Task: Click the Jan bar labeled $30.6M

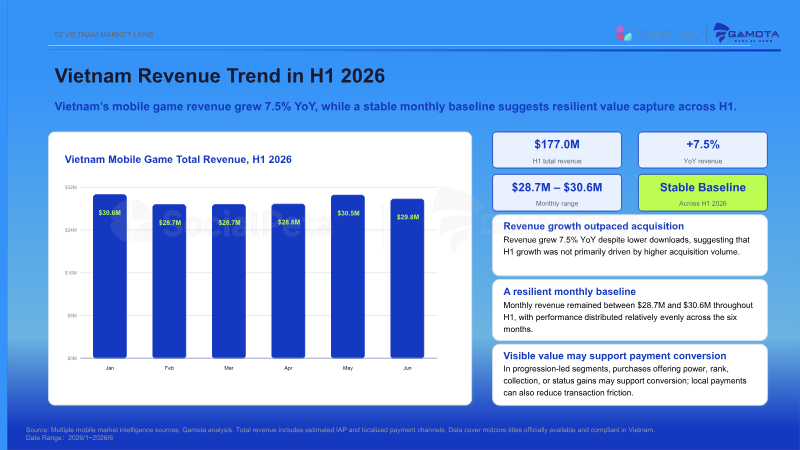Action: click(110, 276)
